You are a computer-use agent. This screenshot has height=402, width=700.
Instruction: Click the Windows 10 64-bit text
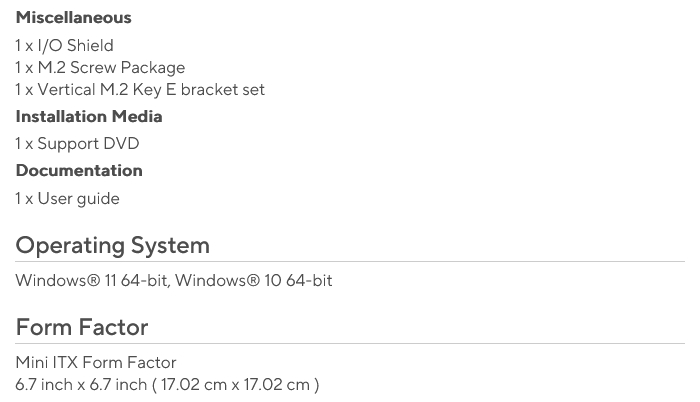coord(256,281)
